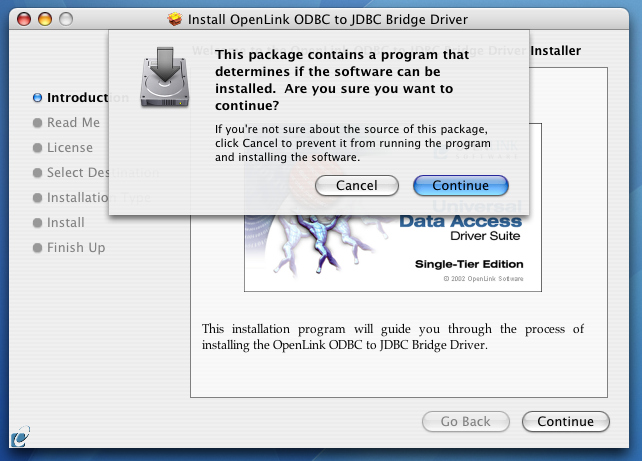Click the License step bullet
The width and height of the screenshot is (642, 461).
point(37,148)
